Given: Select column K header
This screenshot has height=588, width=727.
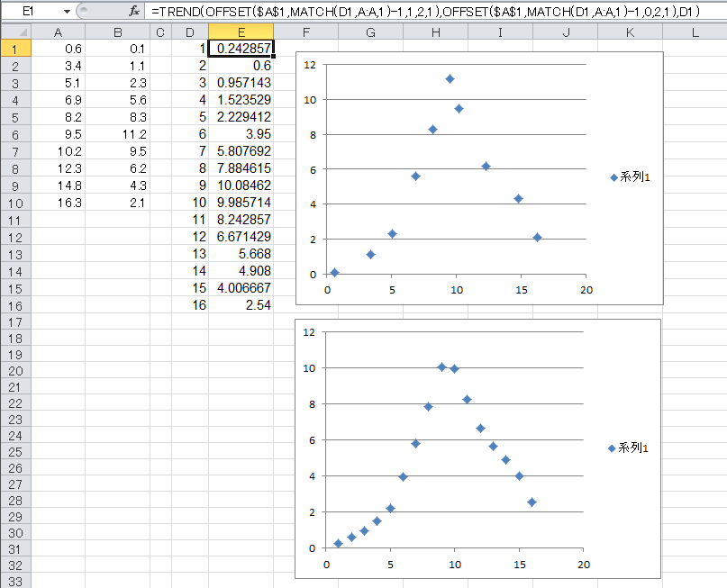Looking at the screenshot, I should tap(630, 32).
